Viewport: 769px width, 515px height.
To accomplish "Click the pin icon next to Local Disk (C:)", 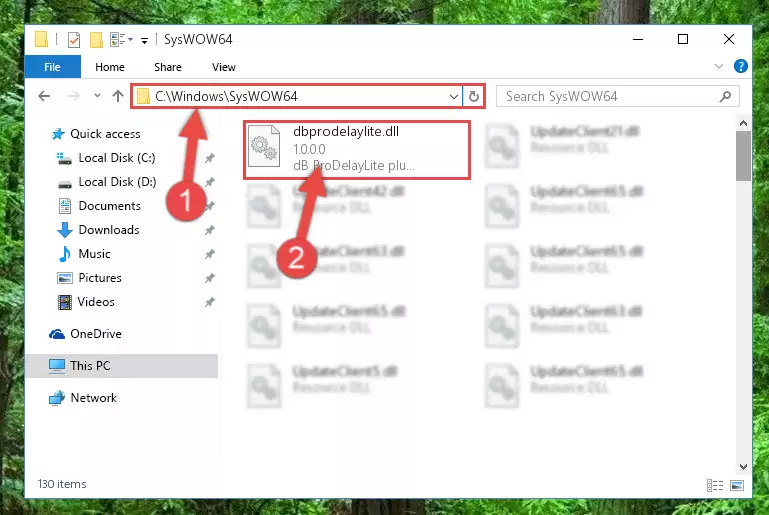I will coord(209,158).
